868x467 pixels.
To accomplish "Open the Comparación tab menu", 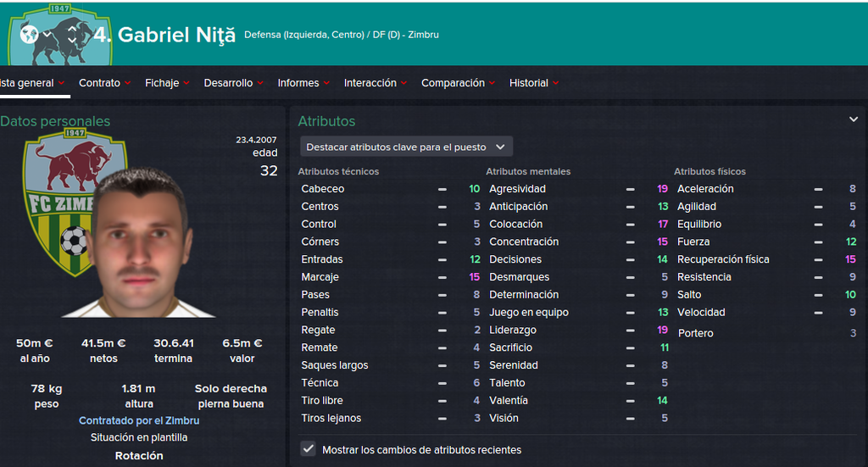I will pos(458,83).
